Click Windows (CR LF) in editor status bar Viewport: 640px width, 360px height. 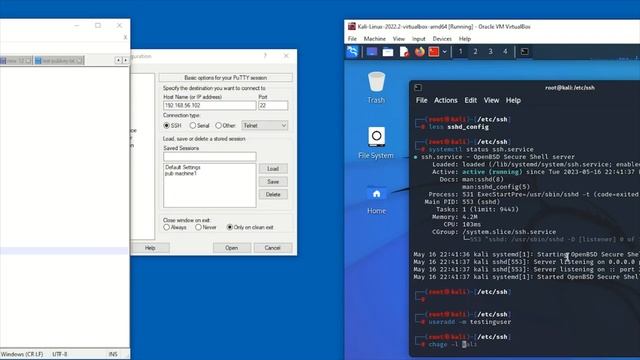point(22,354)
